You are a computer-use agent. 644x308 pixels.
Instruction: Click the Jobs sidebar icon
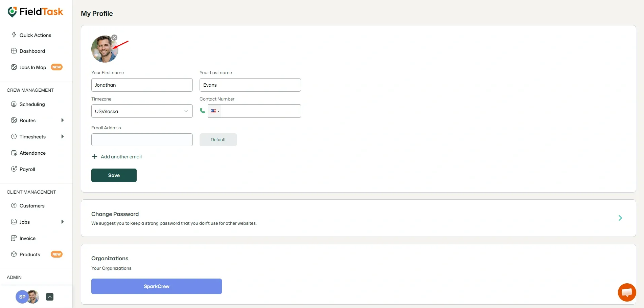coord(14,222)
